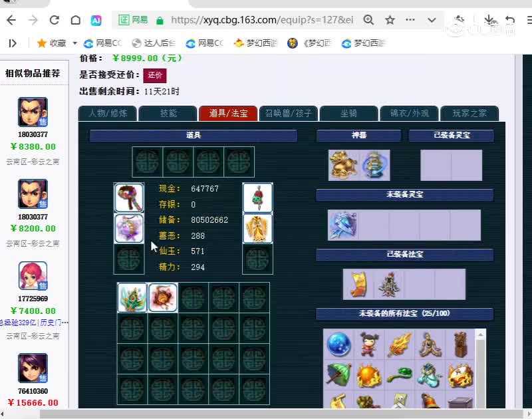
Task: Click the colorful necklace equipment icon
Action: 129,198
